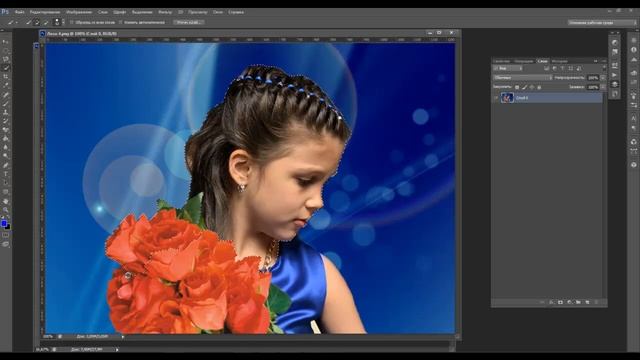640x360 pixels.
Task: Select the History Brush tool
Action: coord(6,120)
